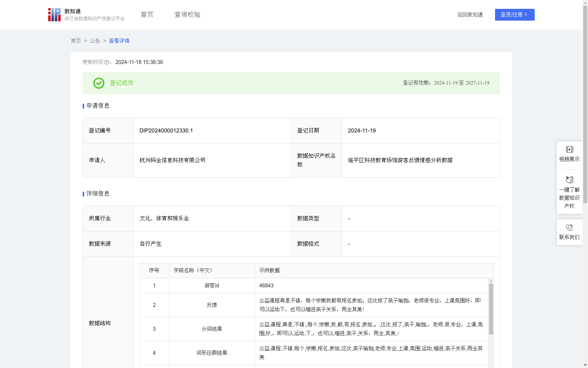Click the 所属行业 label cell

(x=108, y=219)
